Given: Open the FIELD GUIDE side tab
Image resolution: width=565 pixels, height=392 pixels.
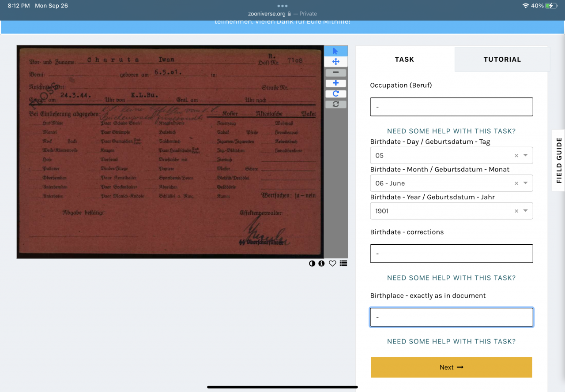Looking at the screenshot, I should pos(559,161).
